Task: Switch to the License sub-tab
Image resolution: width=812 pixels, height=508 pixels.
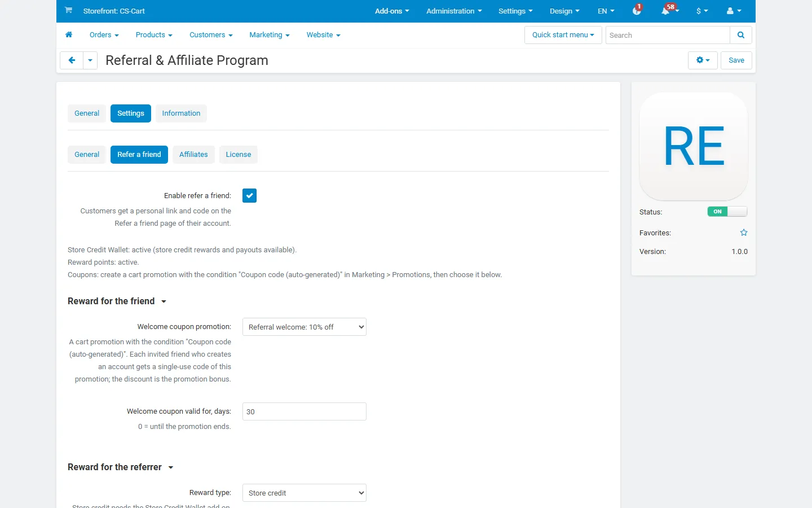Action: (x=239, y=155)
